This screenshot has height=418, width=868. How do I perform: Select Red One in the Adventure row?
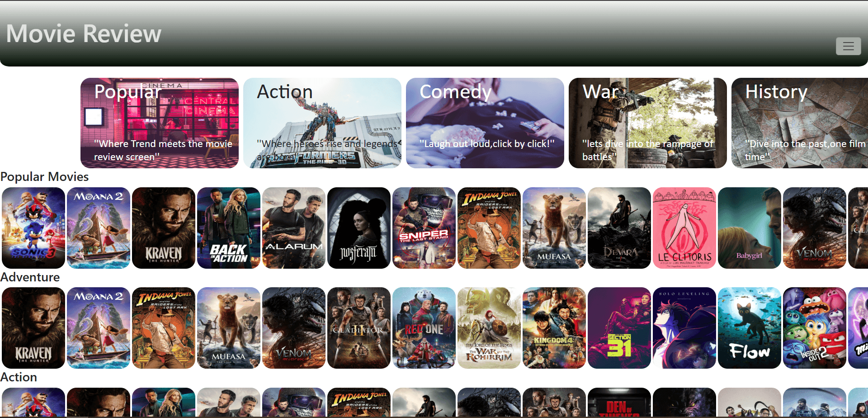[424, 328]
